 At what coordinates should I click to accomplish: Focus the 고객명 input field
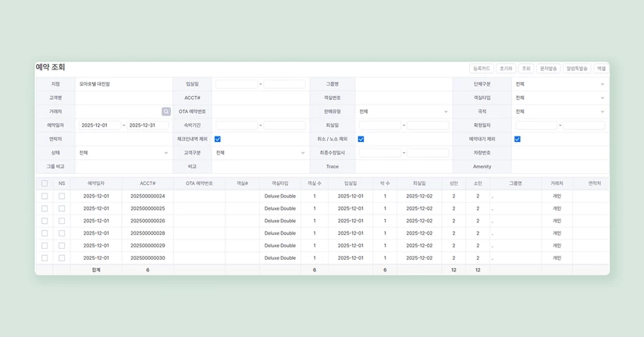click(x=123, y=98)
